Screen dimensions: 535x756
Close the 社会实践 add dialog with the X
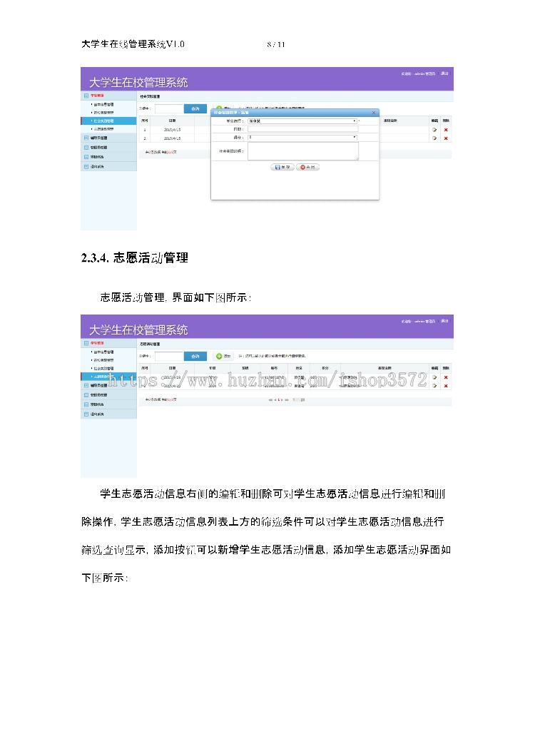[373, 113]
